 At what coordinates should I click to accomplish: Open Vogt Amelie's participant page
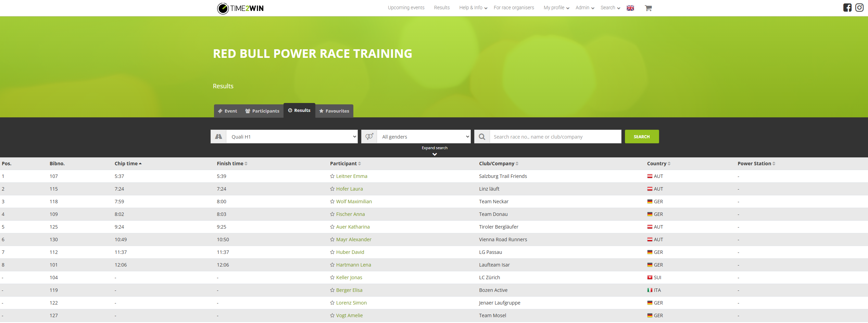click(350, 315)
